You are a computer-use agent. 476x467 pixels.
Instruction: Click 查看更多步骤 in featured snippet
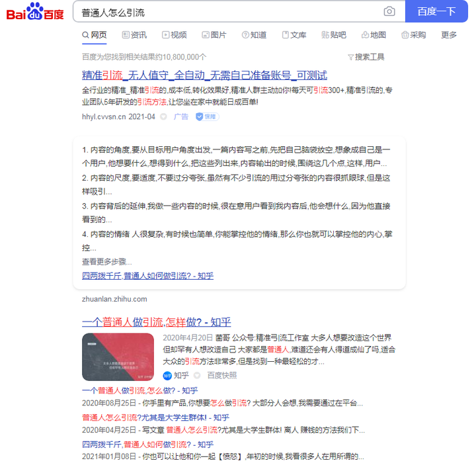(106, 262)
